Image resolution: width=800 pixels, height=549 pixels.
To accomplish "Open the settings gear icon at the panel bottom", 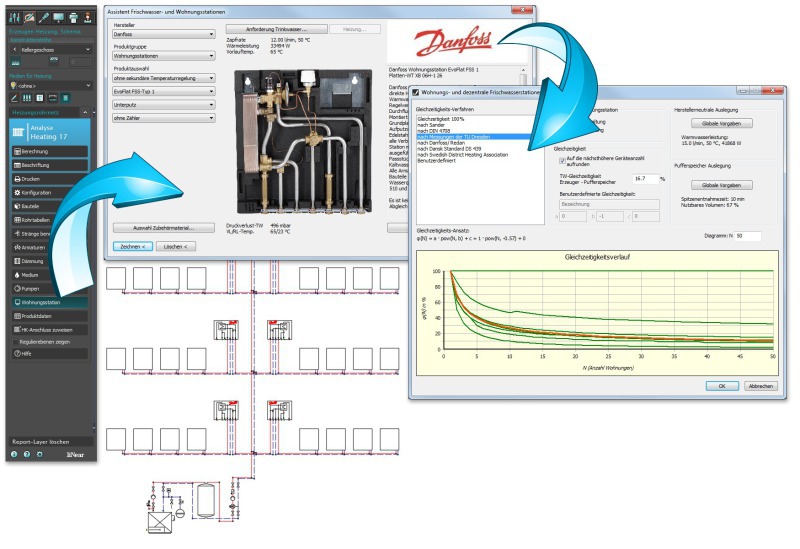I will coord(40,454).
